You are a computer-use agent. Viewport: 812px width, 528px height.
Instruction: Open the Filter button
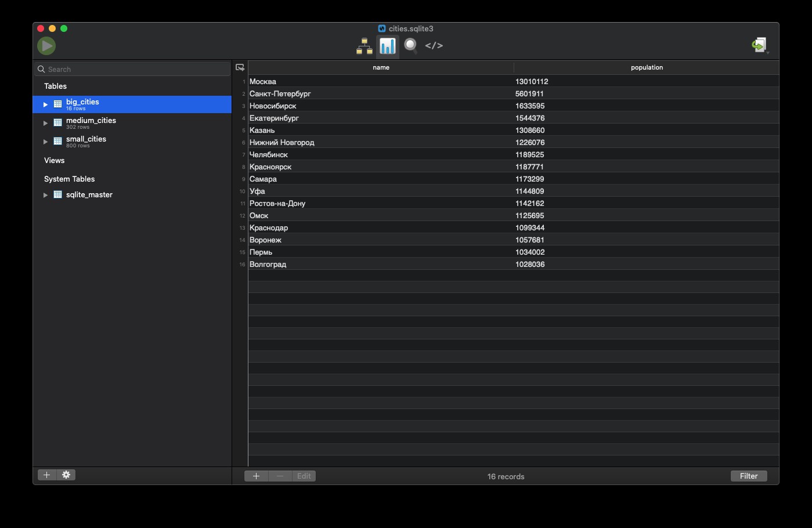[749, 476]
